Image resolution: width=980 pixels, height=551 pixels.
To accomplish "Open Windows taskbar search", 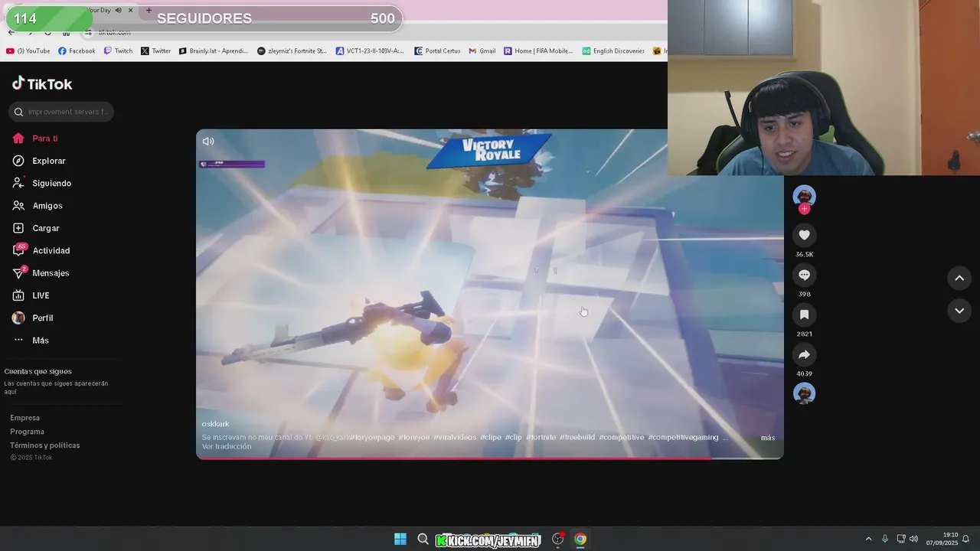I will click(423, 540).
